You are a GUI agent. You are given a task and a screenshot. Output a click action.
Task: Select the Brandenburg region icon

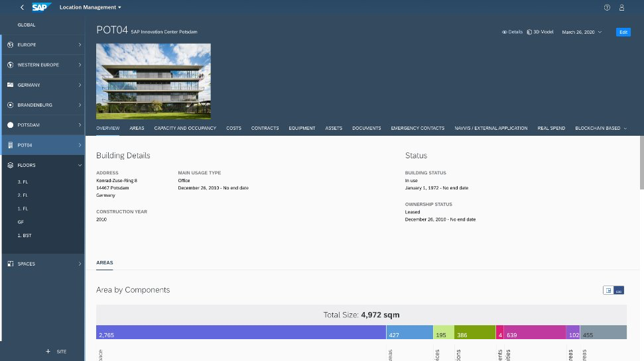tap(10, 105)
